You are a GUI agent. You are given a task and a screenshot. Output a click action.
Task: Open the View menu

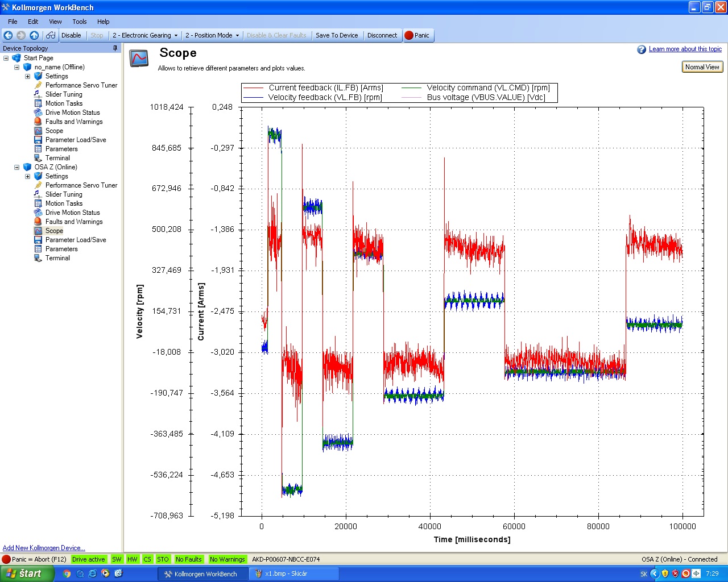pos(55,22)
